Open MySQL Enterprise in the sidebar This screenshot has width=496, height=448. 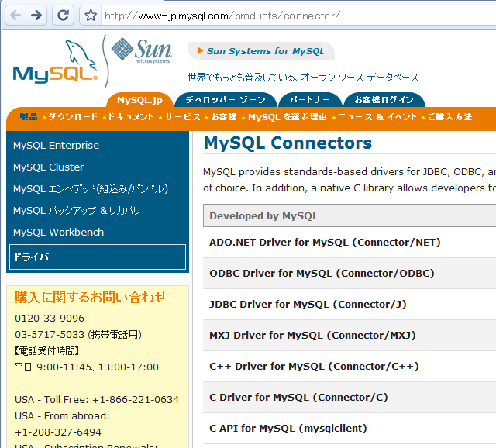[x=57, y=146]
